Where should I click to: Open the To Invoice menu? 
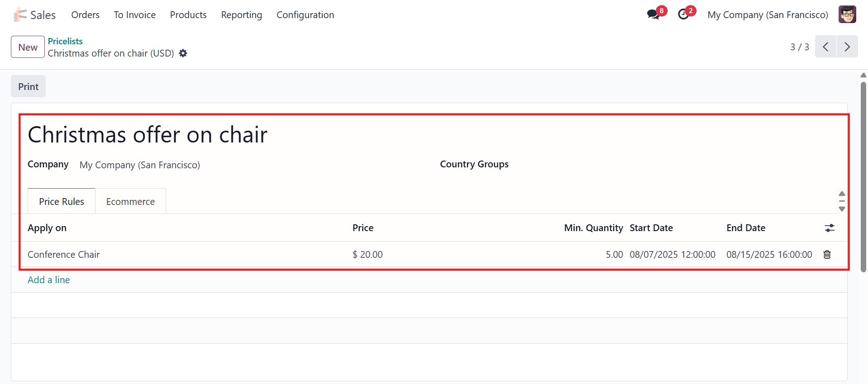click(135, 15)
